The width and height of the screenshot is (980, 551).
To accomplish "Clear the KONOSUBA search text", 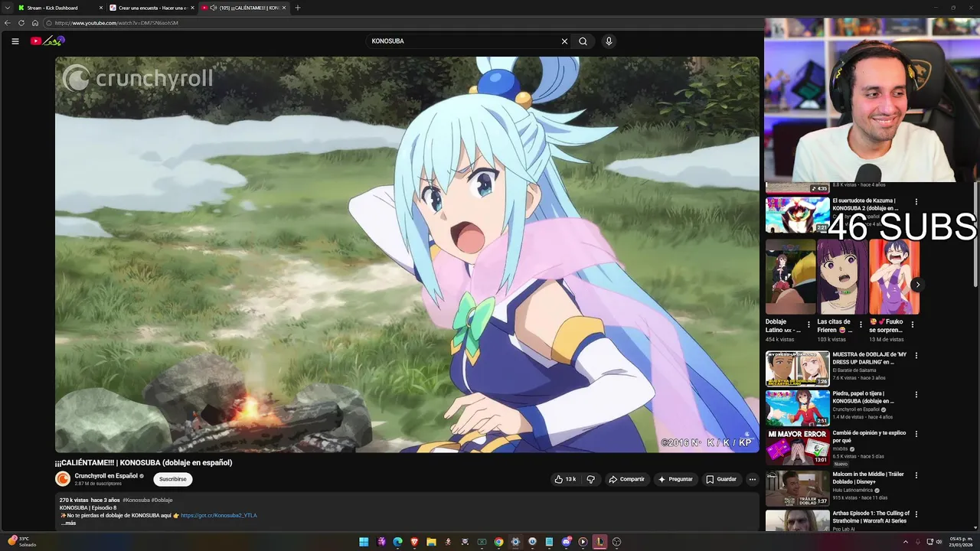I will (564, 41).
